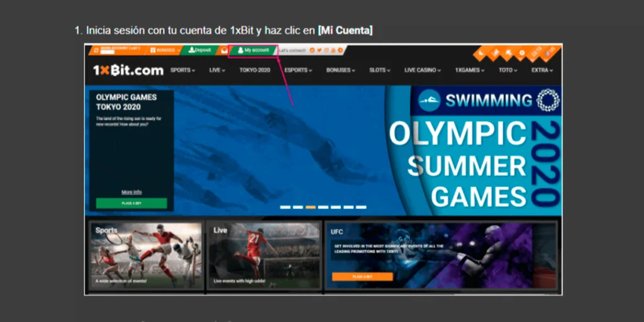
Task: Click the statistics chart icon at top right
Action: (494, 53)
